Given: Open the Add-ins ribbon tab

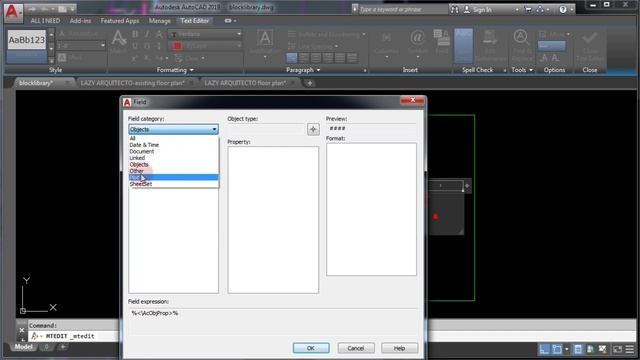Looking at the screenshot, I should pyautogui.click(x=80, y=21).
